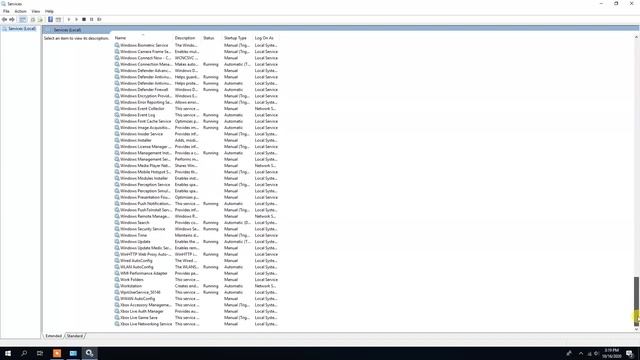Screen dimensions: 640x360
Task: Click the Restart Service toolbar icon
Action: click(99, 19)
